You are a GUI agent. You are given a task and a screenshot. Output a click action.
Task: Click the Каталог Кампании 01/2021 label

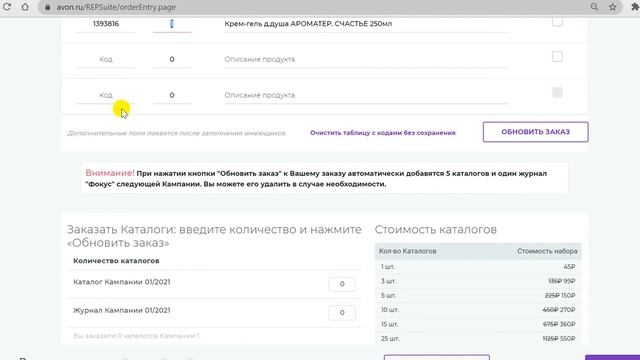coord(122,282)
